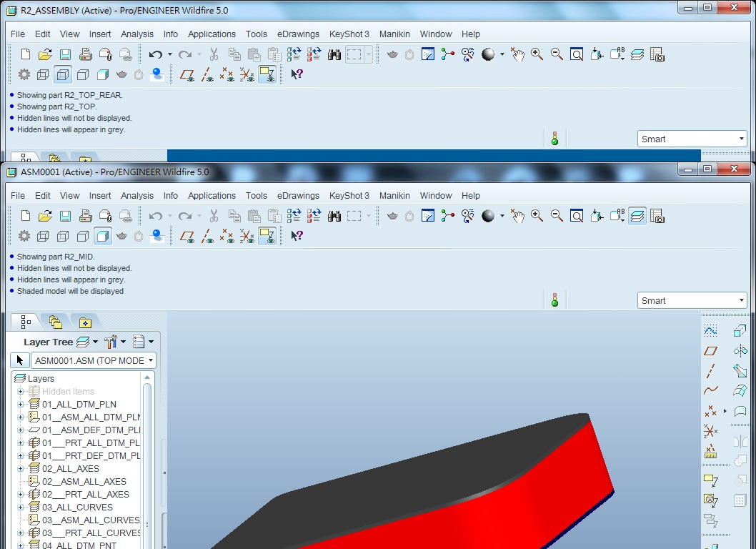Expand the 01_ALL_DTM_PLN layer
756x549 pixels.
[20, 405]
